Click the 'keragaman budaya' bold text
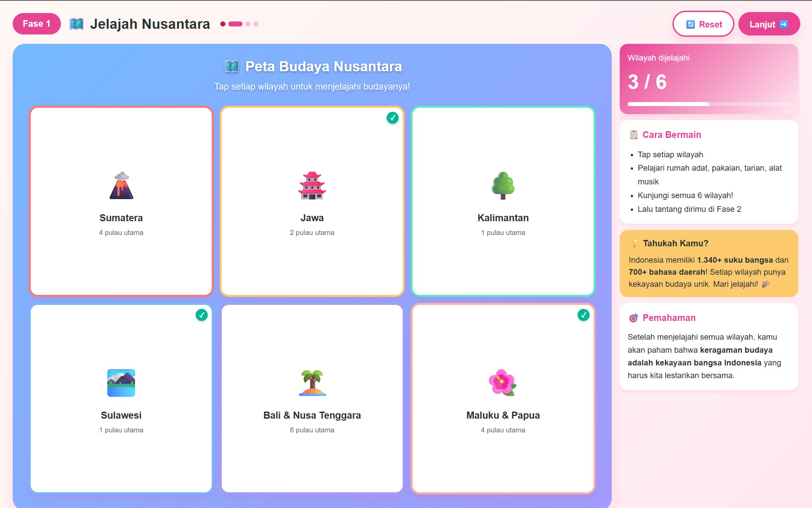The image size is (812, 508). (x=736, y=350)
